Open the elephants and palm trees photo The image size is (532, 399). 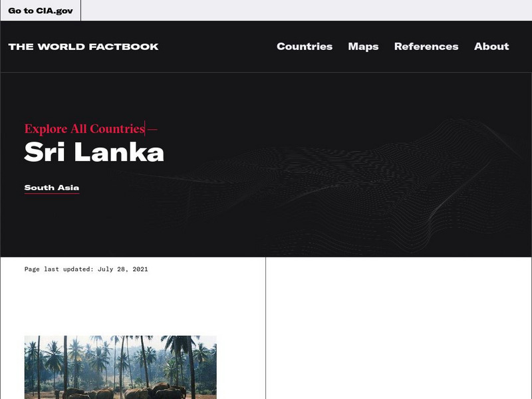[x=120, y=367]
